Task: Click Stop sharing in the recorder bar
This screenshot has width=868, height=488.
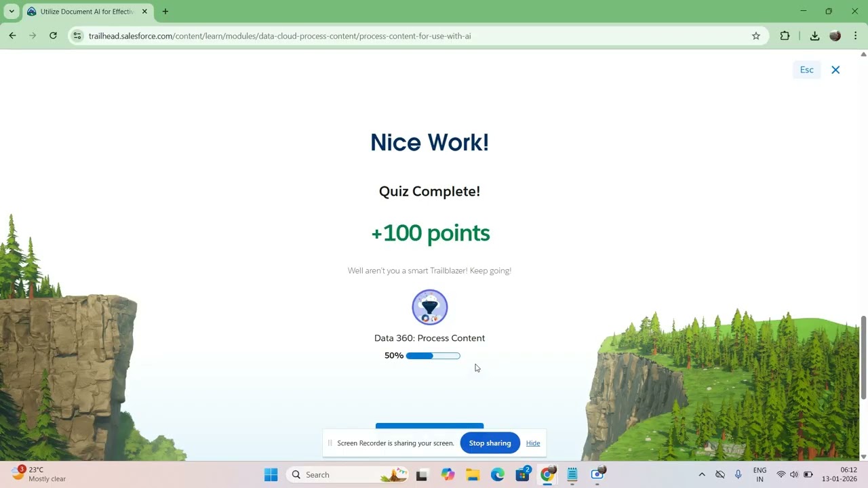Action: [x=490, y=443]
